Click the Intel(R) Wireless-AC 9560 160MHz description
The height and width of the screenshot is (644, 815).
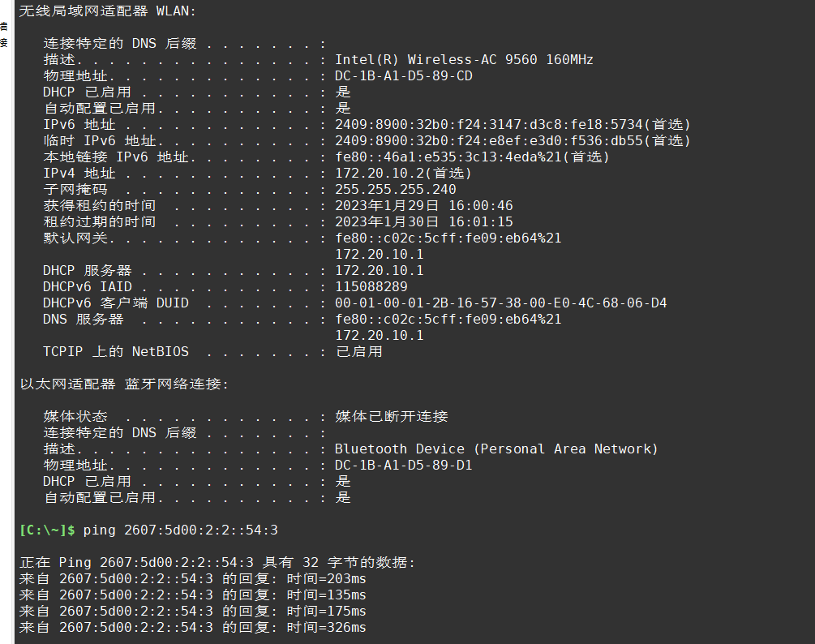(464, 60)
